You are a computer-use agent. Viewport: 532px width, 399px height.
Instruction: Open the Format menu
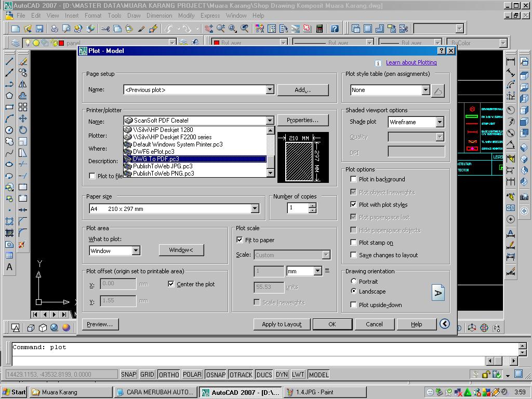93,16
